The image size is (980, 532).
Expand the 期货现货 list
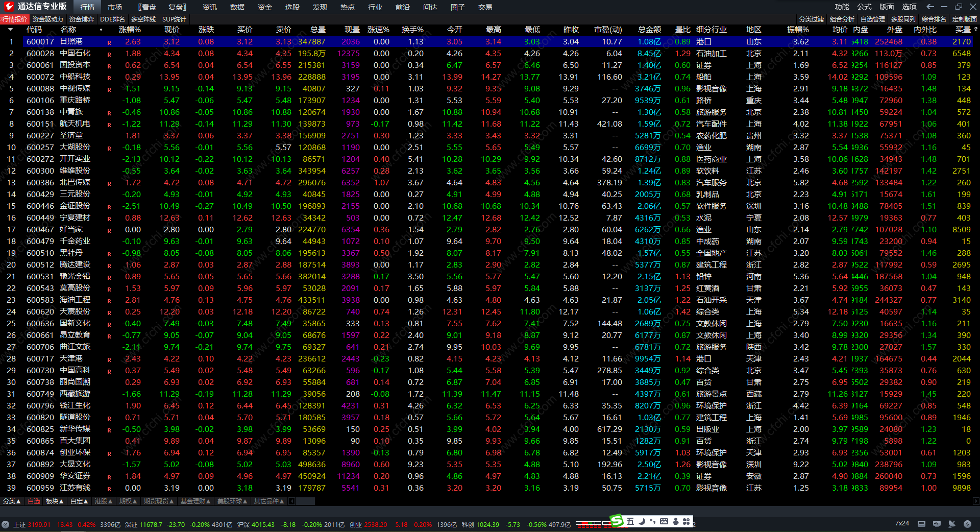(159, 501)
